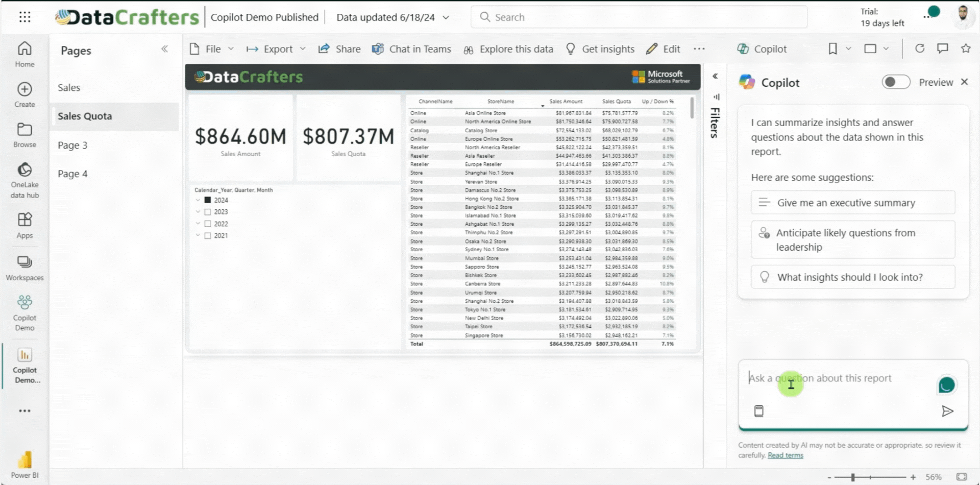980x485 pixels.
Task: Add report to favorites with star
Action: [965, 48]
